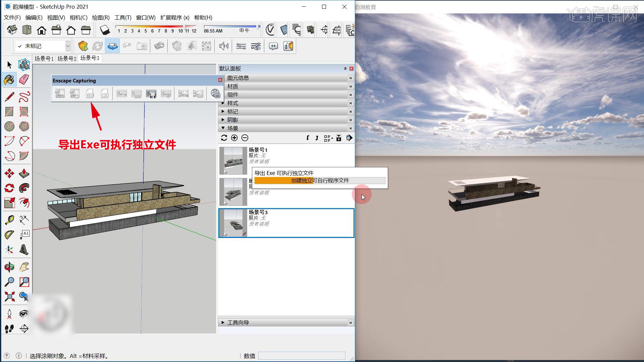Click the add scene plus icon in 场景 panel
644x362 pixels.
[x=234, y=138]
